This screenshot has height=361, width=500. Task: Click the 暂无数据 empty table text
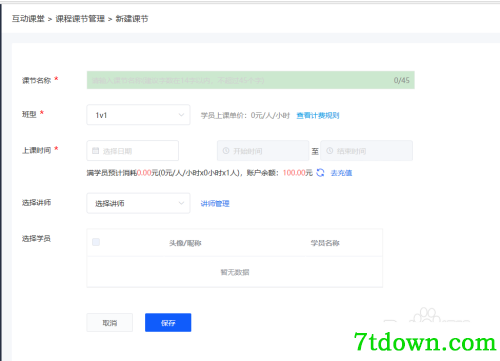pos(235,272)
